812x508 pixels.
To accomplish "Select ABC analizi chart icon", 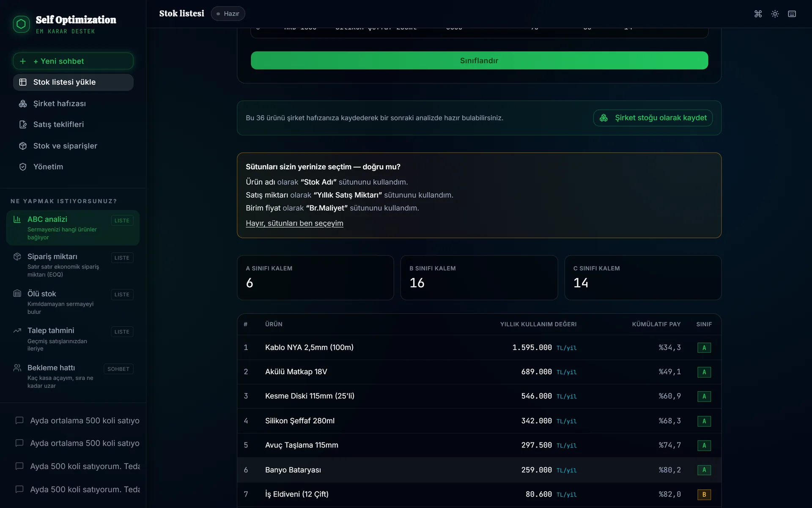I will (x=17, y=219).
